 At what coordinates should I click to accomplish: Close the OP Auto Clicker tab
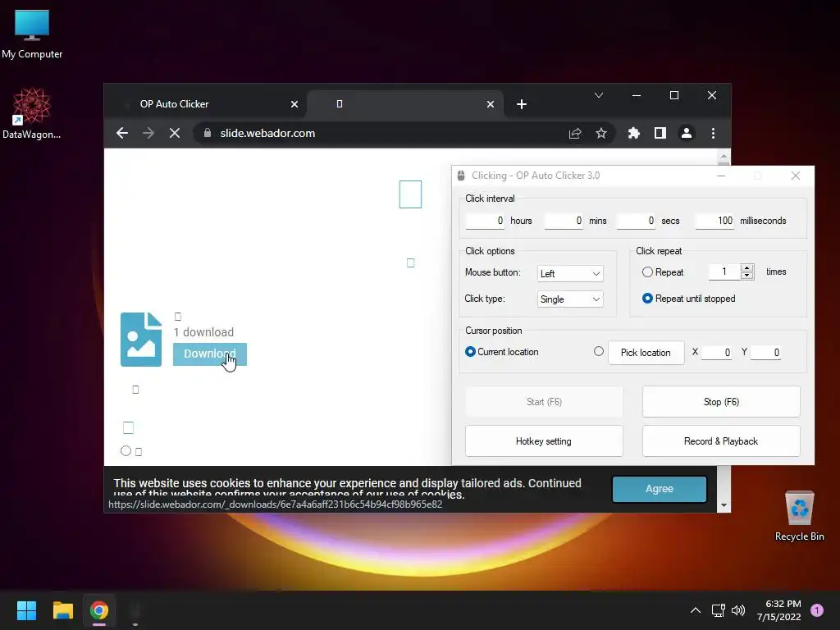coord(294,104)
